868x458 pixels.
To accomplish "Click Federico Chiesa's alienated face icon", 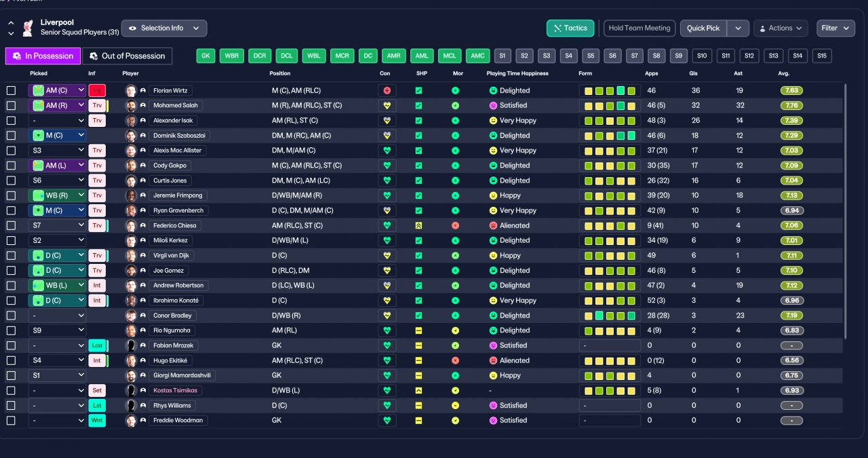I will (x=493, y=225).
